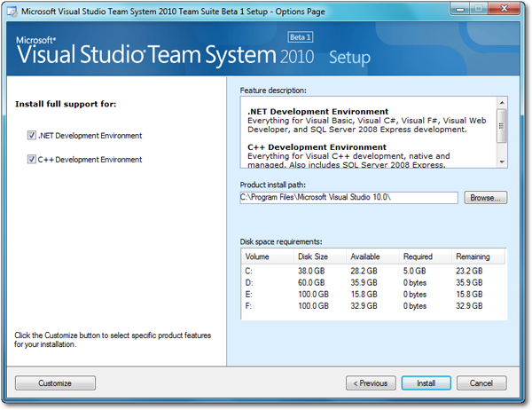
Task: Select the F: volume row
Action: pyautogui.click(x=373, y=305)
